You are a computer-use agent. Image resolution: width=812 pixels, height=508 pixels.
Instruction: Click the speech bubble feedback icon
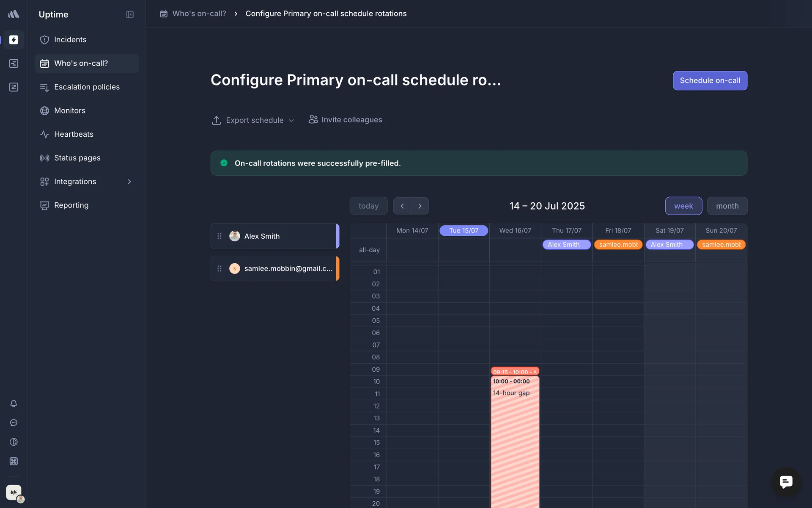(x=14, y=422)
